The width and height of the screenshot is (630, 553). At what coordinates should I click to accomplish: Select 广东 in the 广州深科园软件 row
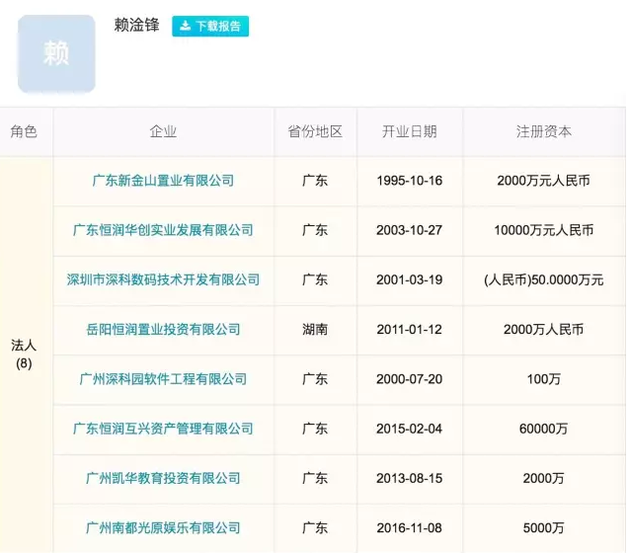(x=315, y=379)
